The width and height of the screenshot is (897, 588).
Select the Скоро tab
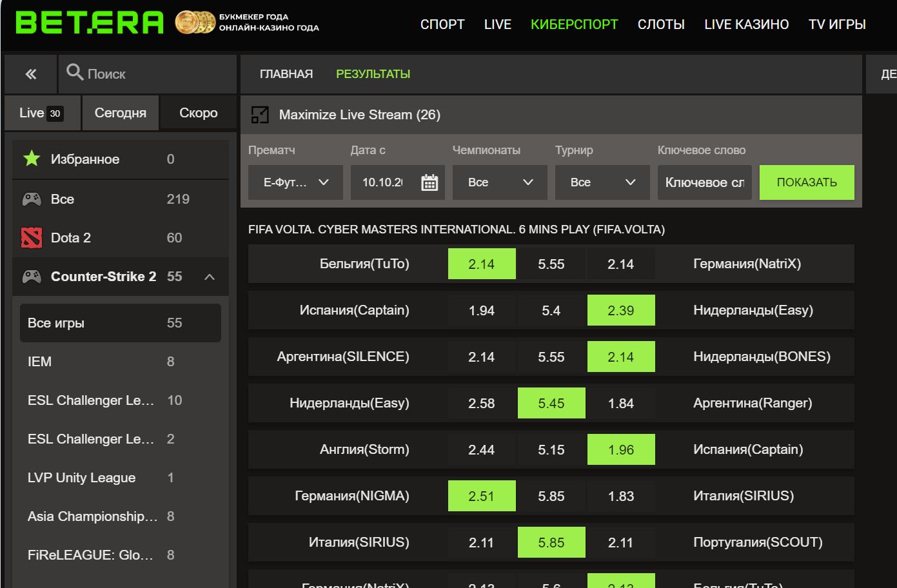[x=199, y=113]
